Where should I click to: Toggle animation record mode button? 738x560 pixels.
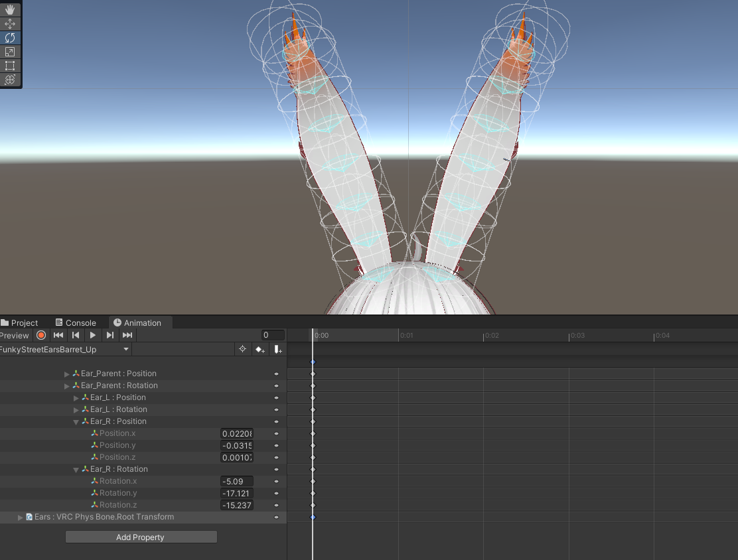[x=41, y=335]
